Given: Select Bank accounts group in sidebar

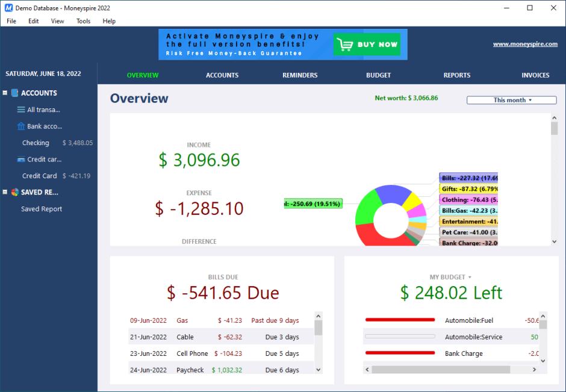Looking at the screenshot, I should point(45,126).
